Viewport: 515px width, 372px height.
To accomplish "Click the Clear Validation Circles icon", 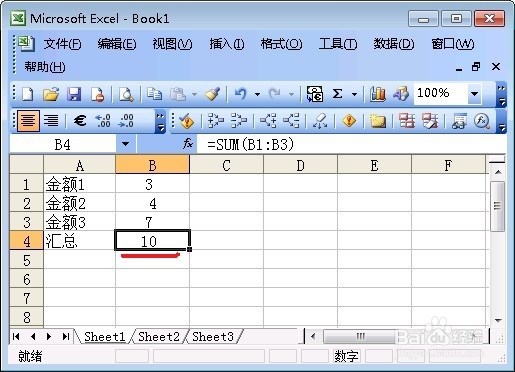I will [x=430, y=121].
